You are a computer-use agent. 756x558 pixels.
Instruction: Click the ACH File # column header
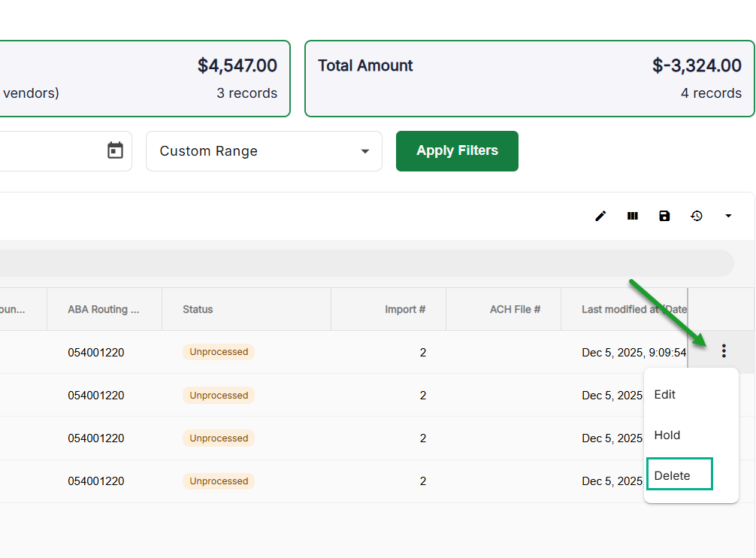coord(515,309)
